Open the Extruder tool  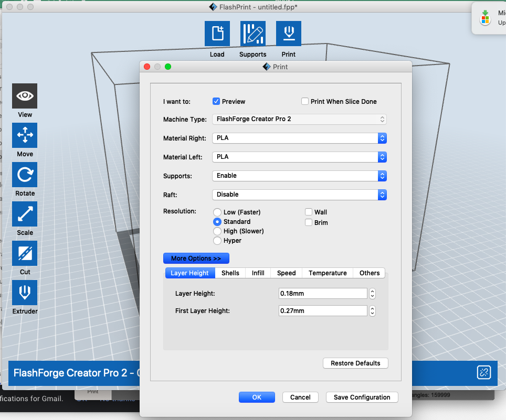click(x=25, y=293)
